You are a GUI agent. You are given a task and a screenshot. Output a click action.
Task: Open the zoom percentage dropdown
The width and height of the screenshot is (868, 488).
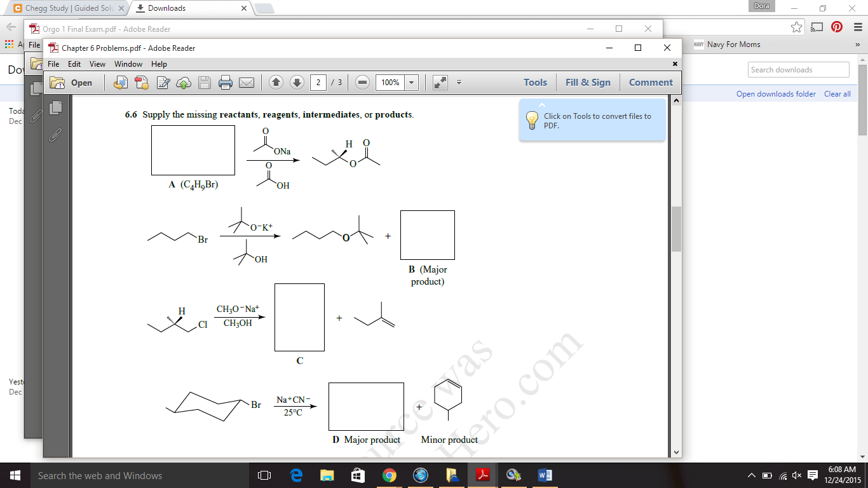click(x=411, y=82)
